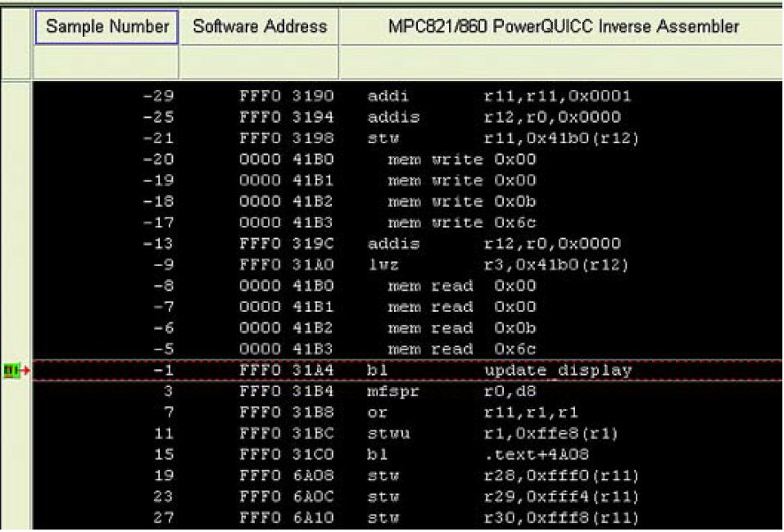The height and width of the screenshot is (532, 784).
Task: Select the addi r11,r11,0x0001 instruction
Action: click(x=499, y=96)
